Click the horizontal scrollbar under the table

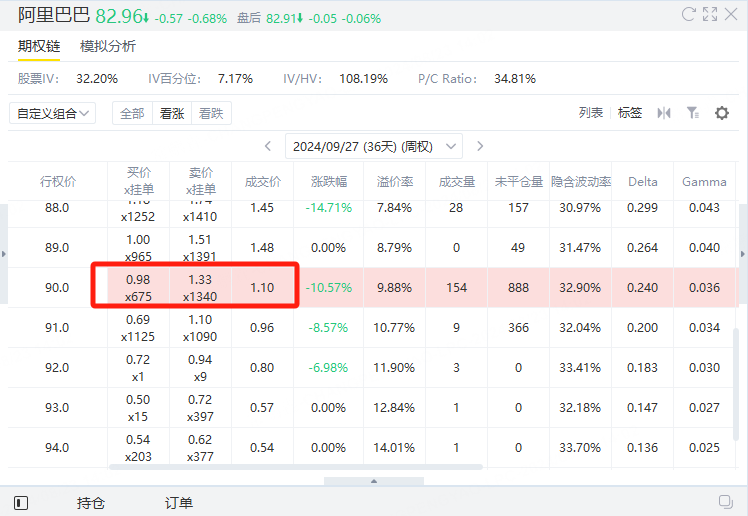click(296, 467)
